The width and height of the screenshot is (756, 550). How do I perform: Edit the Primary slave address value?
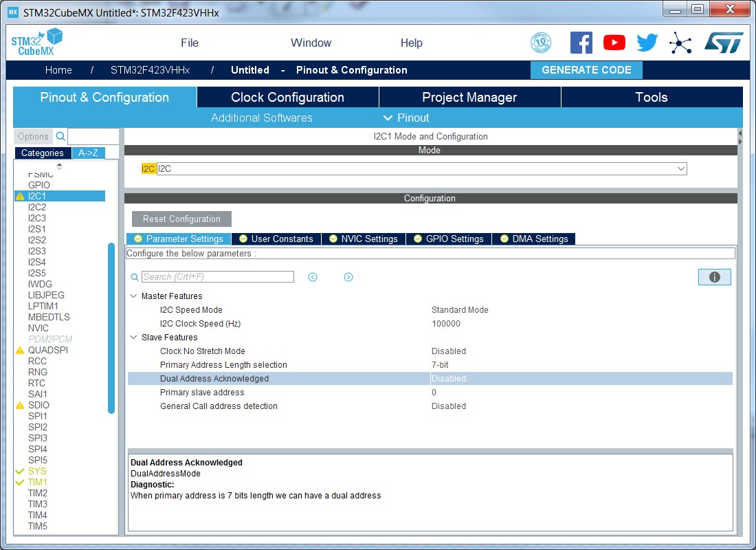click(x=434, y=393)
